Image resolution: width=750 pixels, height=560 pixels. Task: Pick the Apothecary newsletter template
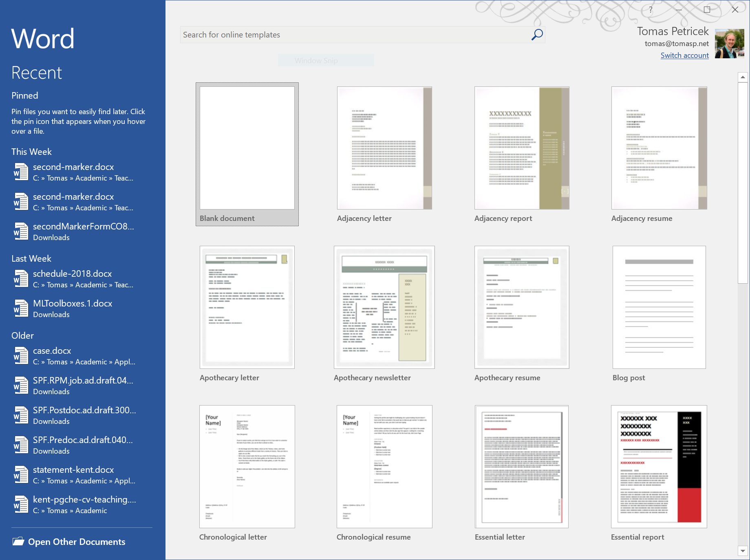[x=384, y=313]
